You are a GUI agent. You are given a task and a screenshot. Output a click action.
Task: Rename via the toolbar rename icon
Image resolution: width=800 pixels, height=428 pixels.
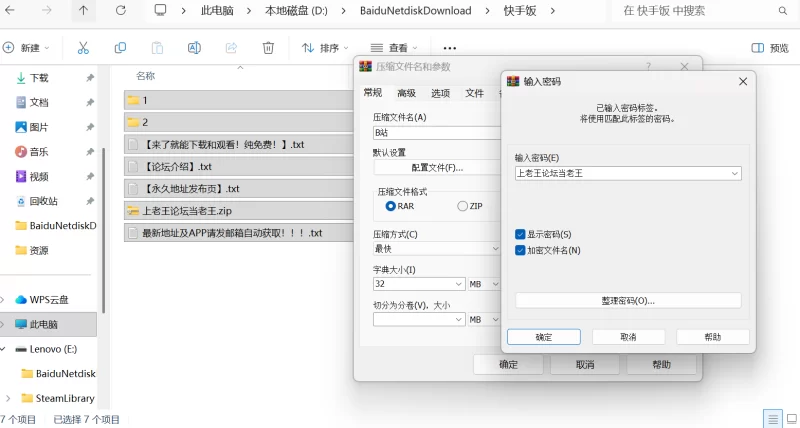coord(194,48)
